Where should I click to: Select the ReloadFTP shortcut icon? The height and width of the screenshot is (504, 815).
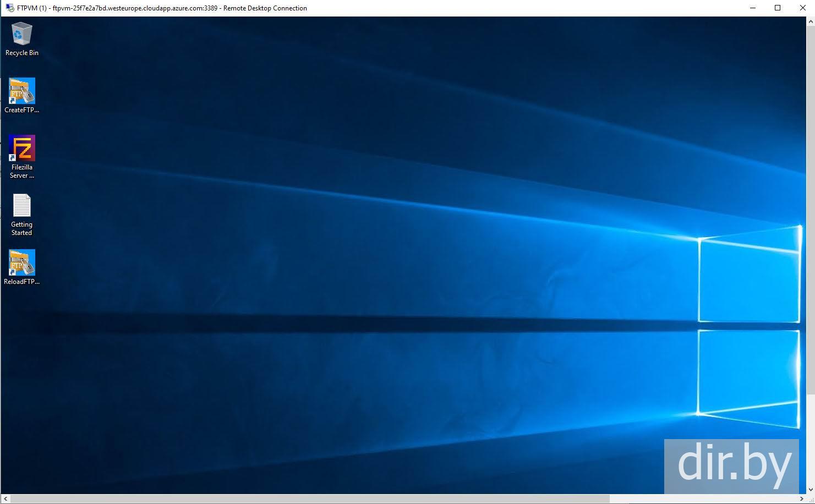(21, 262)
